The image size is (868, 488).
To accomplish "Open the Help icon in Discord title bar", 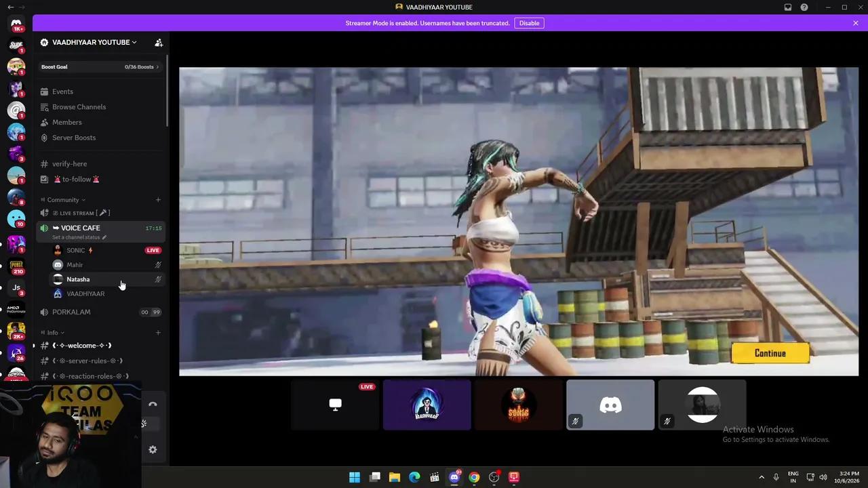I will [x=804, y=7].
